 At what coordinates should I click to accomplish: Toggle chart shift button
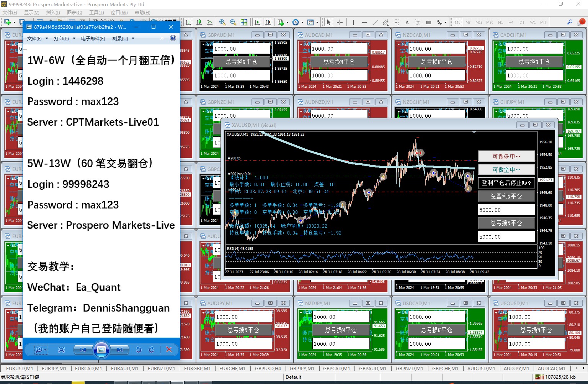click(268, 22)
